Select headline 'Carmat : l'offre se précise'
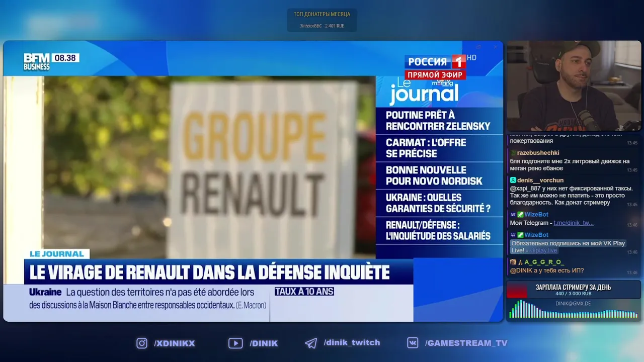Viewport: 644px width, 362px height. click(x=426, y=148)
